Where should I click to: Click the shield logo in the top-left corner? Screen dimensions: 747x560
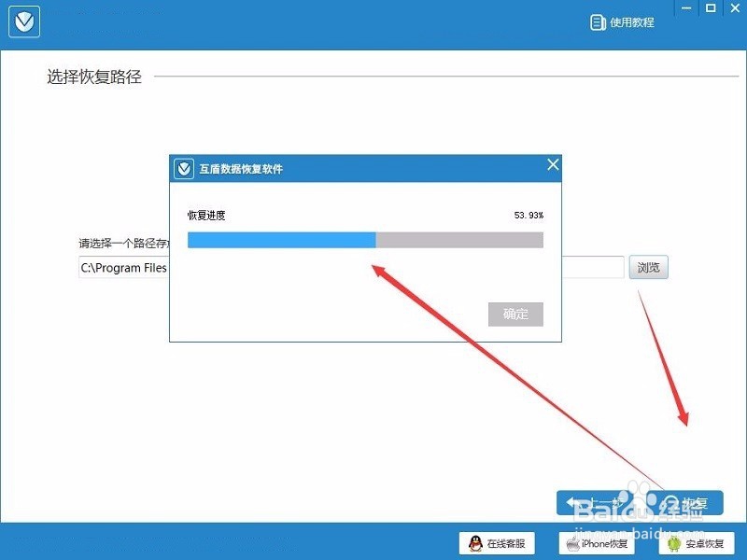[x=23, y=21]
